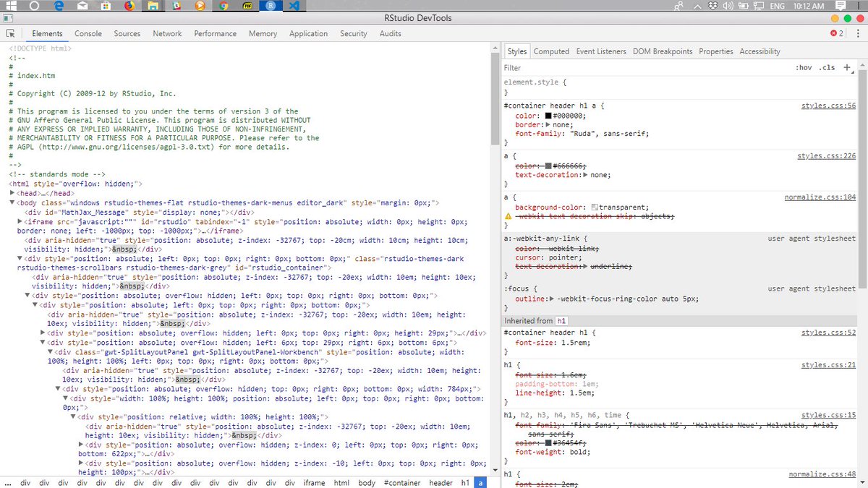The width and height of the screenshot is (868, 488).
Task: Expand the collapsed head element
Action: (13, 193)
